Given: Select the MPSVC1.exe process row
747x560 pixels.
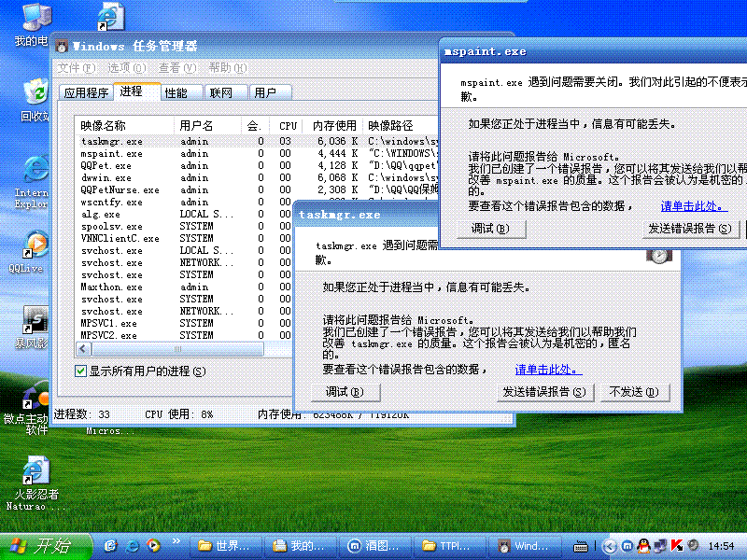Looking at the screenshot, I should pos(185,323).
